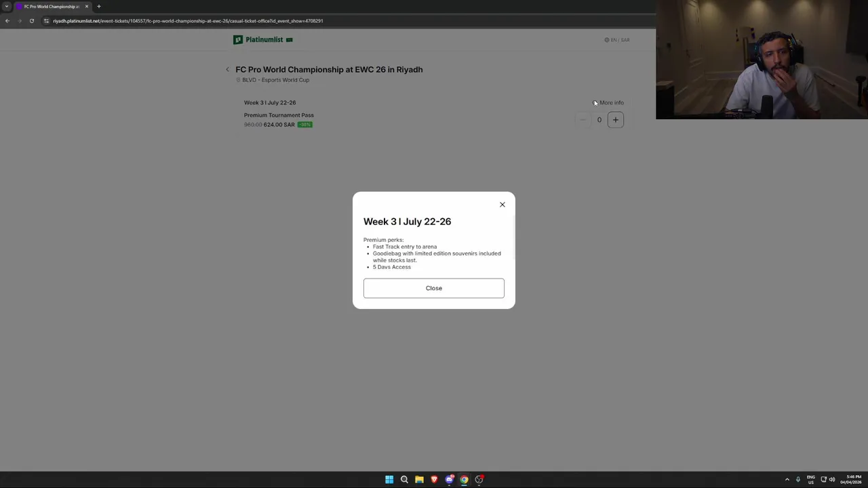Screen dimensions: 868x488
Task: Click the microphone icon in system tray
Action: 798,480
